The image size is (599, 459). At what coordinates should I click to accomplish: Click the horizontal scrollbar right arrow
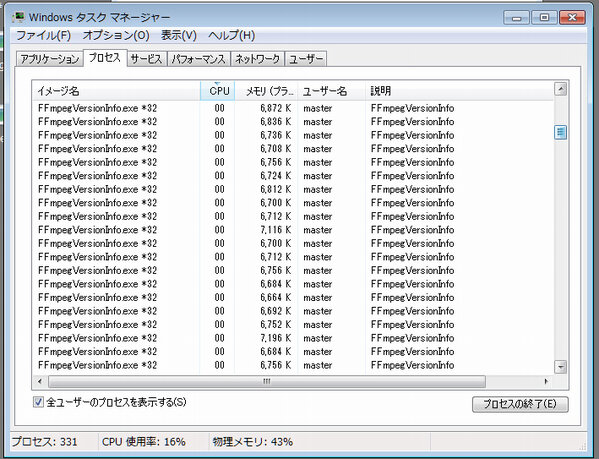[x=546, y=381]
